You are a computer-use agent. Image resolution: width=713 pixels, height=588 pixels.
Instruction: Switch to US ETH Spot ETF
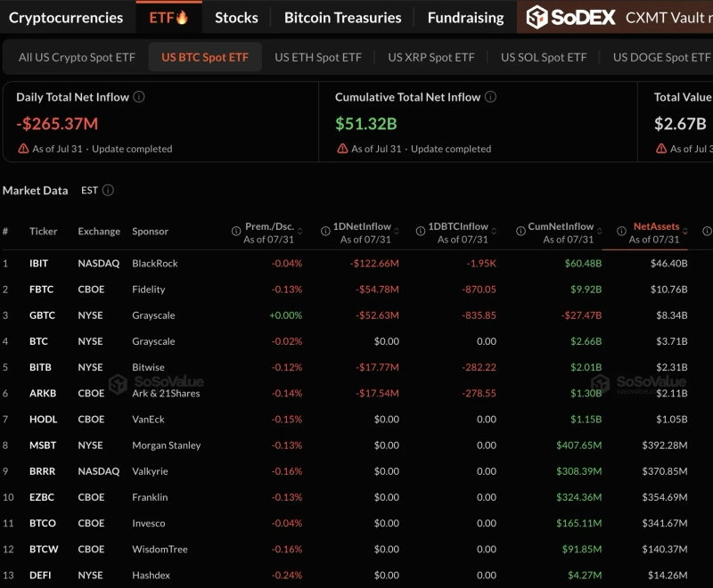click(x=318, y=57)
